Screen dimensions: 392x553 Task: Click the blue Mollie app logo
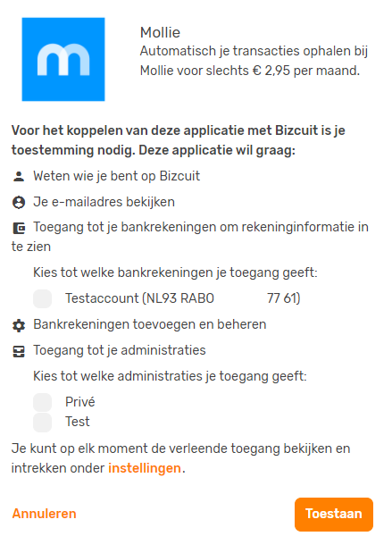(x=63, y=59)
